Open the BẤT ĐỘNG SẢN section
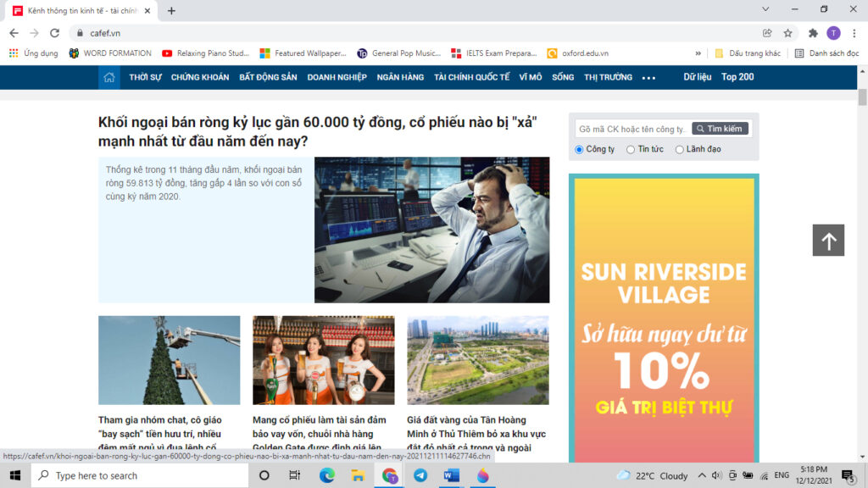Image resolution: width=868 pixels, height=488 pixels. 268,77
